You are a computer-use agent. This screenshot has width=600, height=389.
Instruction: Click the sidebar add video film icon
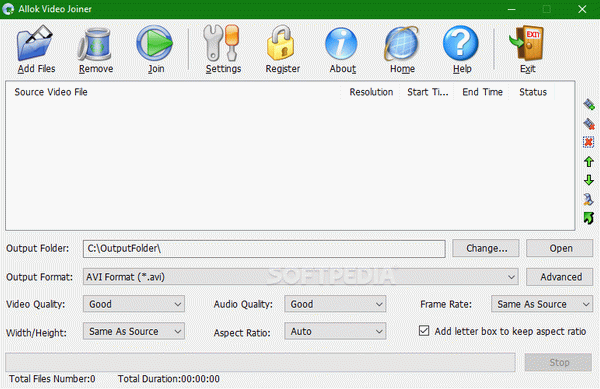[x=589, y=104]
